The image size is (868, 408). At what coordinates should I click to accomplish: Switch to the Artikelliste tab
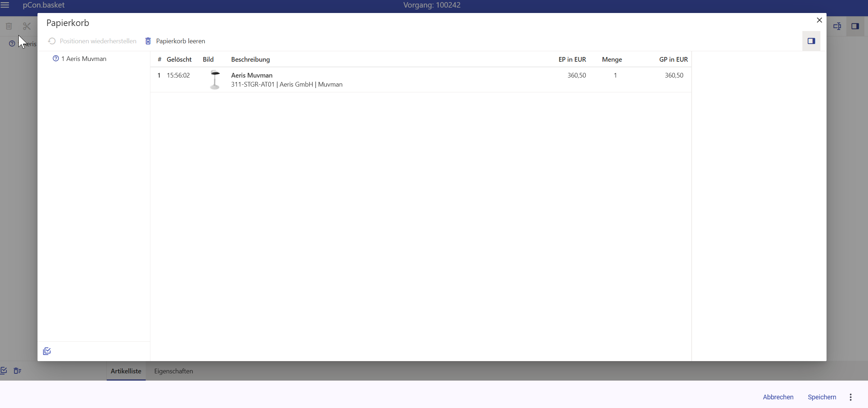[x=126, y=371]
